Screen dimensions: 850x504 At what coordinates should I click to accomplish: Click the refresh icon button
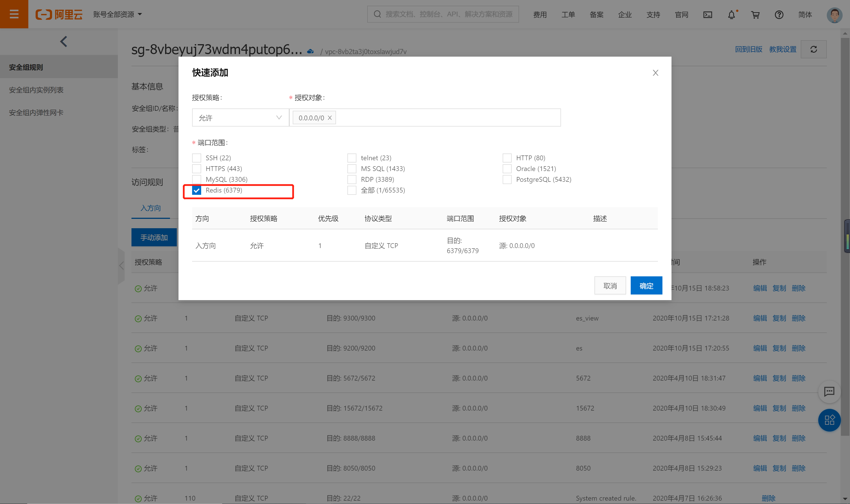click(814, 49)
